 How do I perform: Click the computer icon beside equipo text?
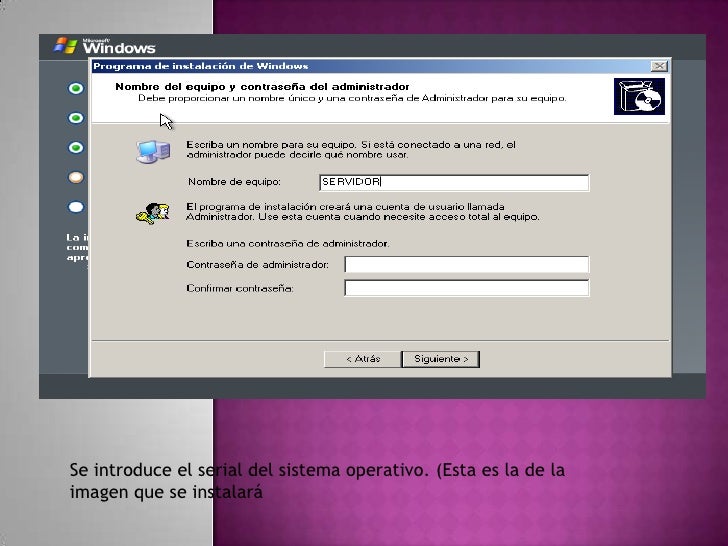[153, 151]
